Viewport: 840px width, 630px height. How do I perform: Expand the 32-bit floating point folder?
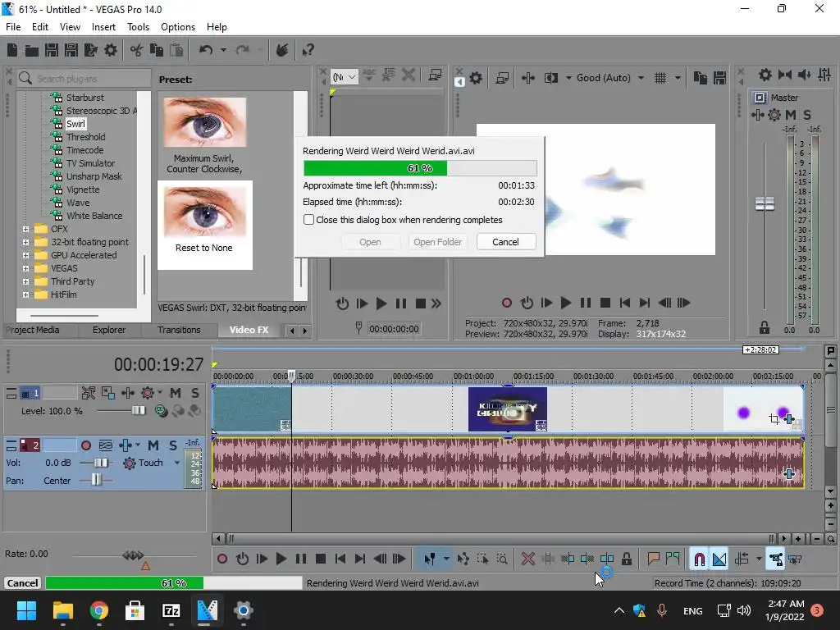[x=25, y=242]
